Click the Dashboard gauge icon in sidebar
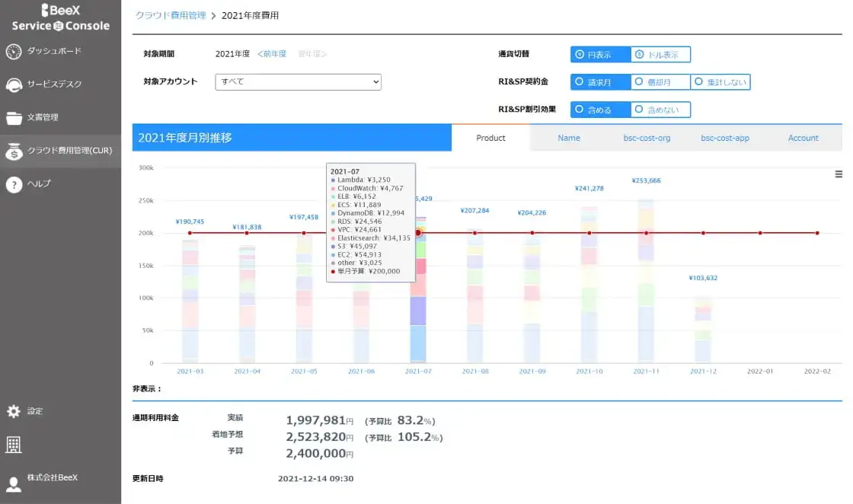Image resolution: width=853 pixels, height=504 pixels. click(14, 52)
